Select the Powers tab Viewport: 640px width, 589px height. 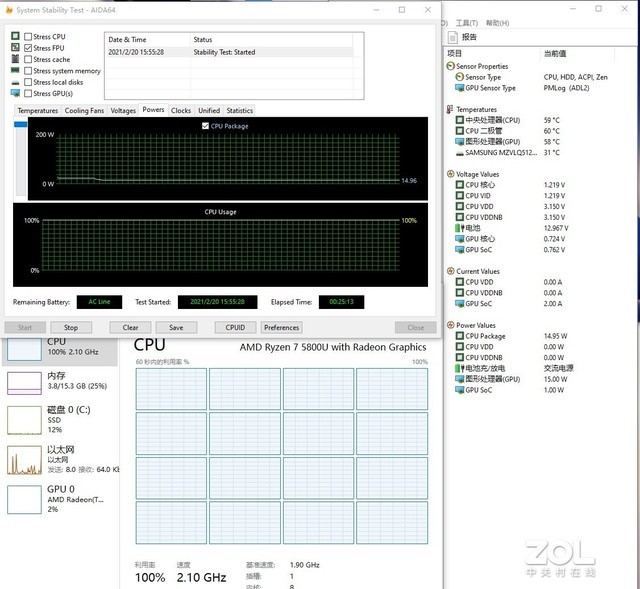pyautogui.click(x=153, y=110)
